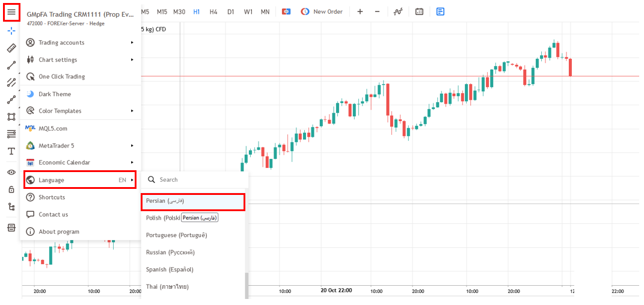Open the indicators icon in toolbar

(398, 11)
